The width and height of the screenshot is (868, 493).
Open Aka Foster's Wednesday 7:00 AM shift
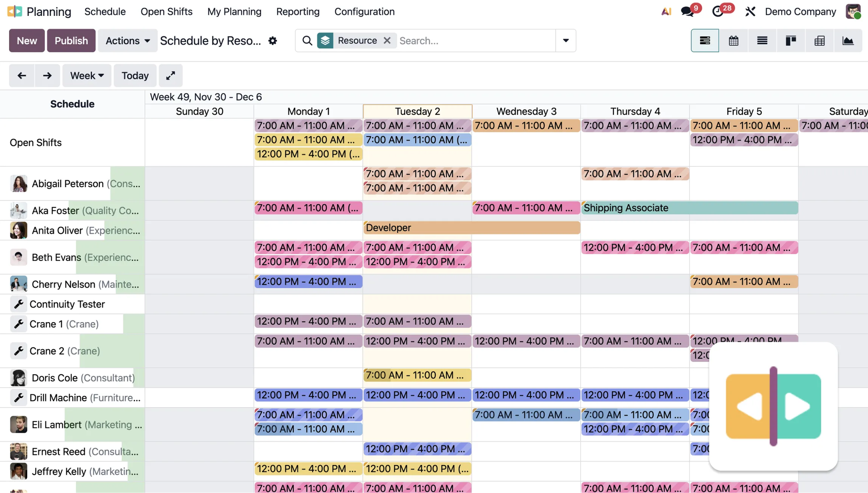click(526, 208)
